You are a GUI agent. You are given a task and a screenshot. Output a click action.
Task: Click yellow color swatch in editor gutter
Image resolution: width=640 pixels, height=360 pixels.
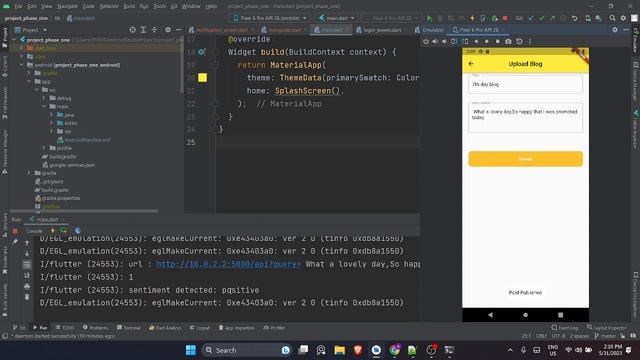click(x=202, y=78)
